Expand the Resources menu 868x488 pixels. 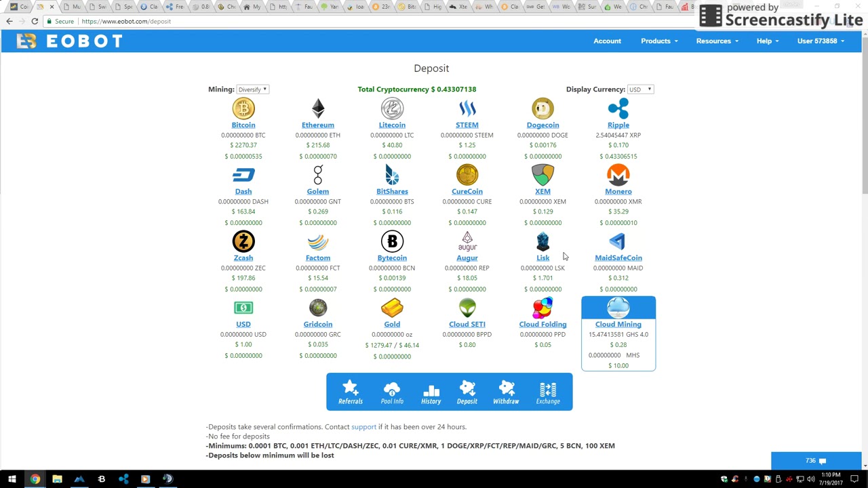[x=717, y=41]
